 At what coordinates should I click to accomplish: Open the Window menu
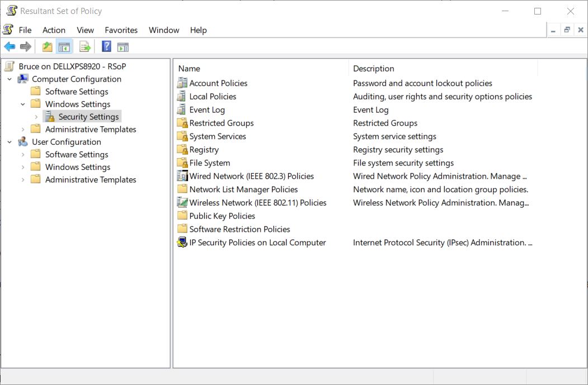click(x=163, y=30)
